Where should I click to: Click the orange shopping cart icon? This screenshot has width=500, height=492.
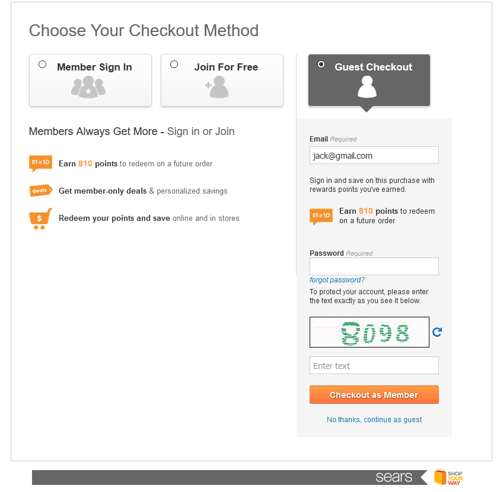(40, 219)
